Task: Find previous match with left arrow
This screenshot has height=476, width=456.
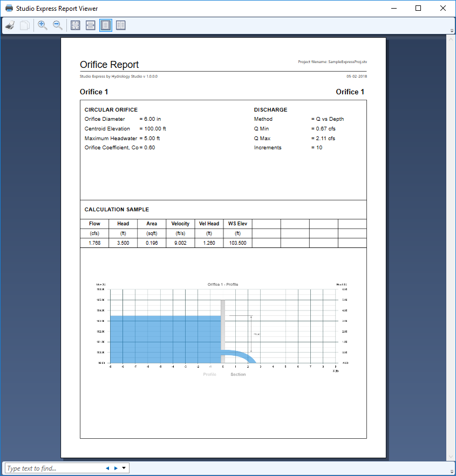Action: 107,468
